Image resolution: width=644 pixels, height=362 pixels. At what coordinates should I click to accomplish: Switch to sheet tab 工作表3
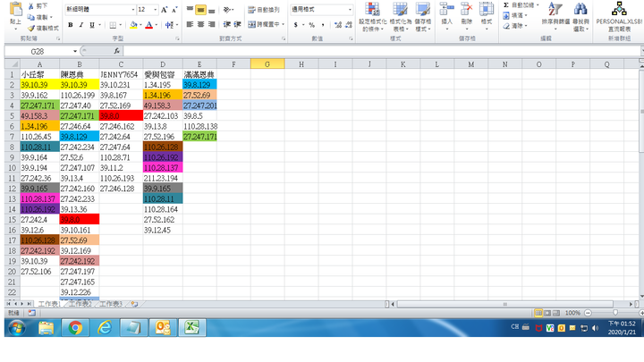[111, 304]
